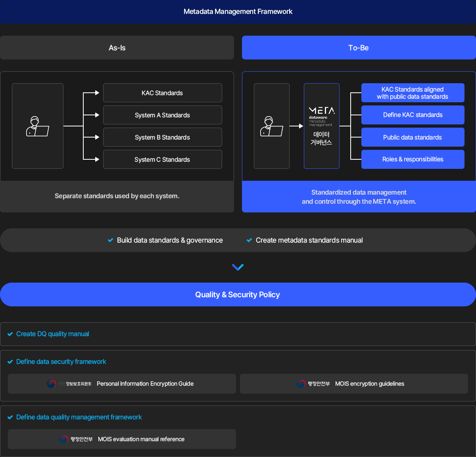
Task: Select the System C Standards box
Action: pyautogui.click(x=163, y=159)
